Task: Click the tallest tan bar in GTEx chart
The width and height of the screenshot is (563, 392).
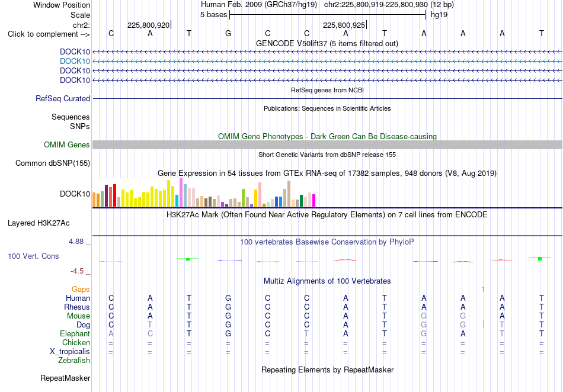Action: (289, 194)
